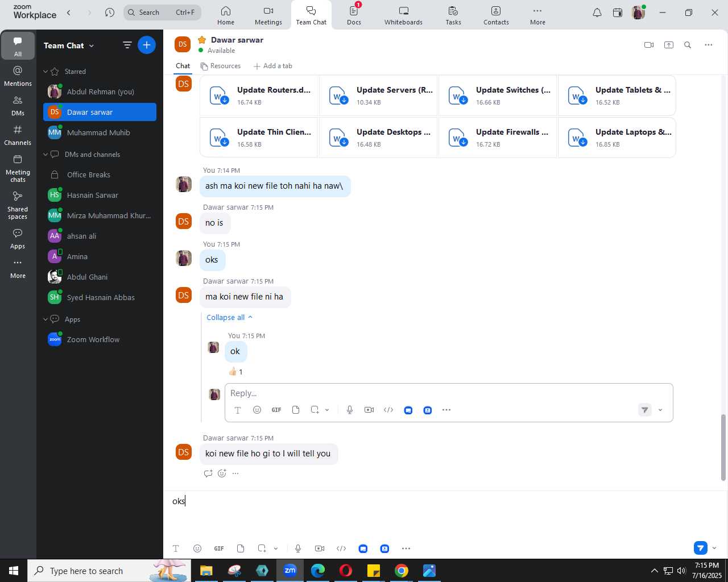
Task: Click the share screen icon in chat header
Action: point(669,45)
